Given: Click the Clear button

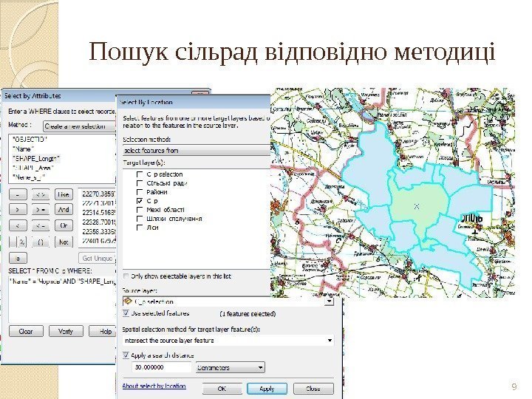Looking at the screenshot, I should (26, 331).
